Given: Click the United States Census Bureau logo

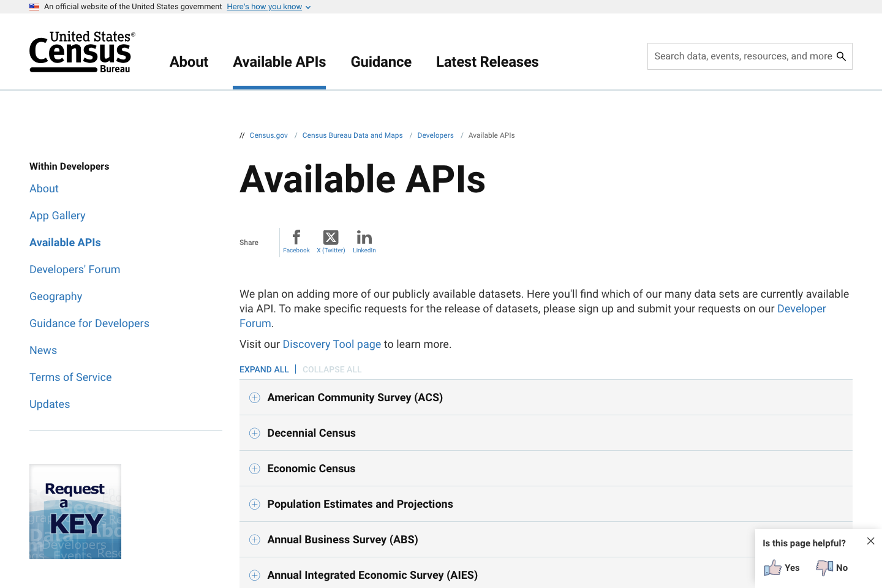Looking at the screenshot, I should 81,51.
